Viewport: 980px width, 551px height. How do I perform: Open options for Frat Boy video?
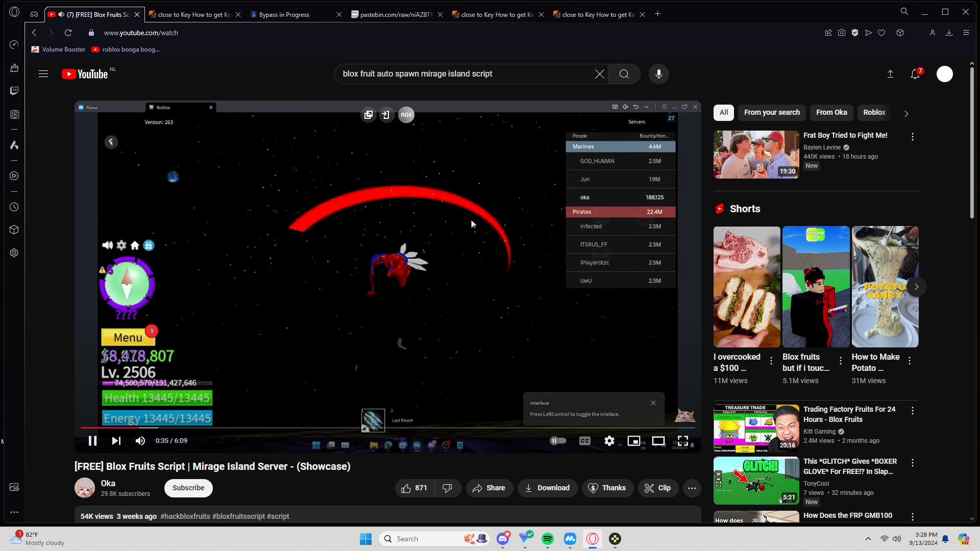[913, 137]
